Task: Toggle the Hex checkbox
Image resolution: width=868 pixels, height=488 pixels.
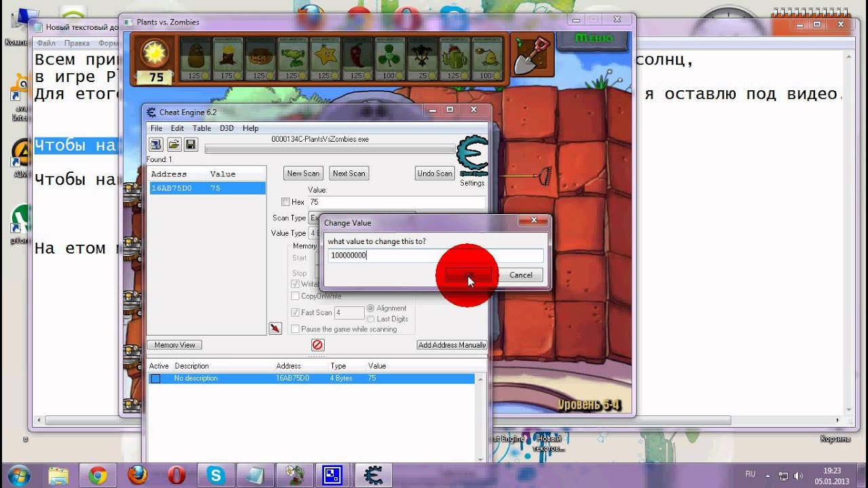Action: pyautogui.click(x=285, y=202)
